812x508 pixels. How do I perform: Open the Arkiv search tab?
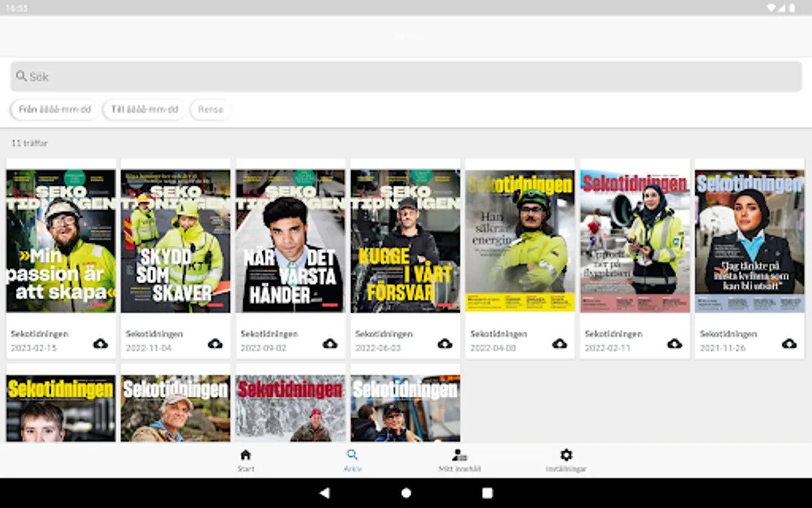[x=352, y=460]
